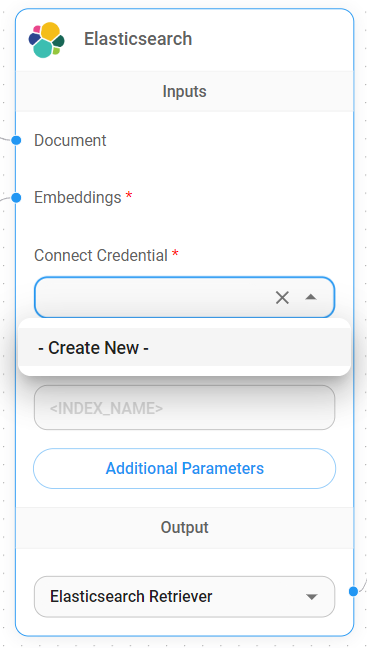Image resolution: width=367 pixels, height=648 pixels.
Task: Click the red asterisk beside Connect Credential
Action: click(x=175, y=253)
